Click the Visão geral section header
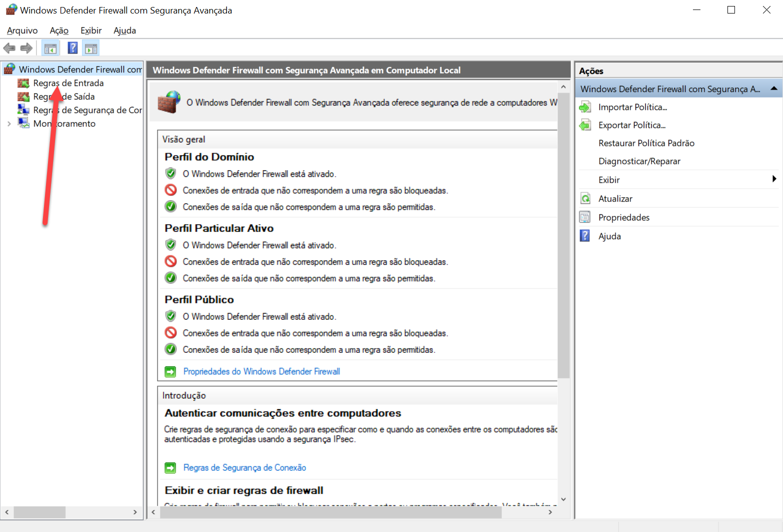Screen dimensions: 783x532 (184, 139)
